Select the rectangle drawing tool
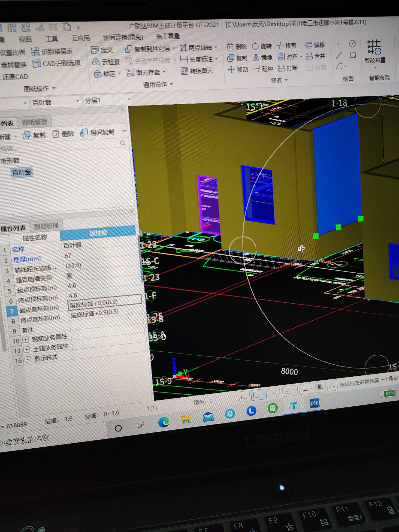Screen dimensions: 399x532 click(353, 55)
